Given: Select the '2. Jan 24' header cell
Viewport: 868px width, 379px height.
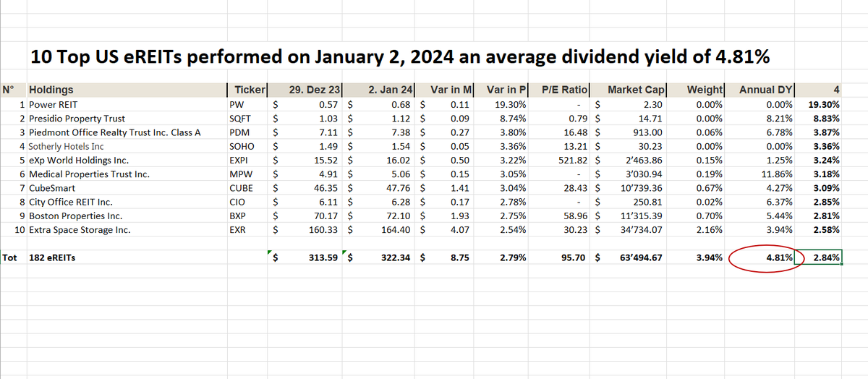Looking at the screenshot, I should pyautogui.click(x=380, y=90).
